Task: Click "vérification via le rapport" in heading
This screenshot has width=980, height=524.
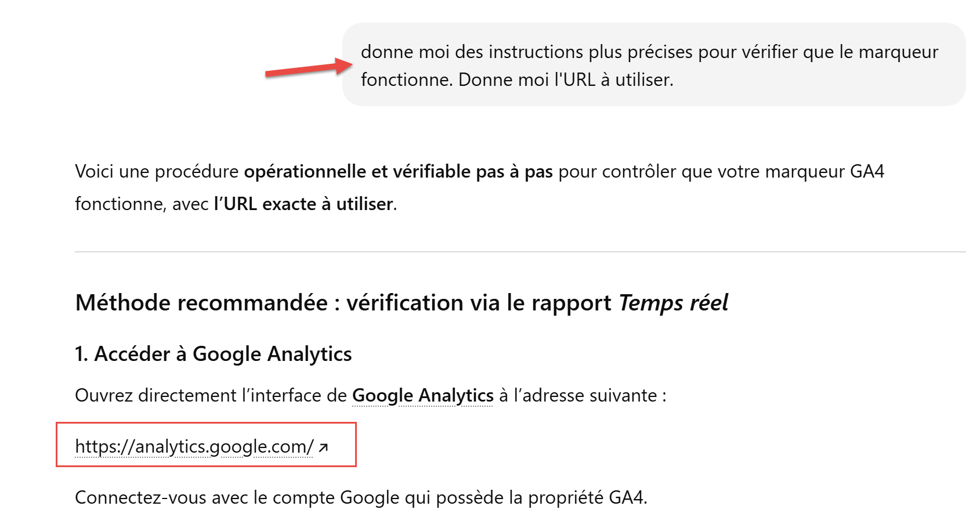Action: [x=479, y=303]
